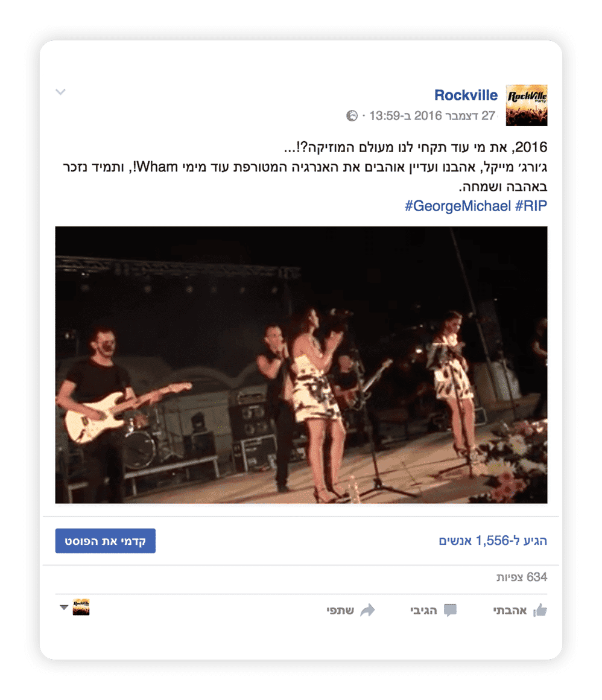Click the globe public audience icon
The image size is (602, 700).
click(352, 116)
